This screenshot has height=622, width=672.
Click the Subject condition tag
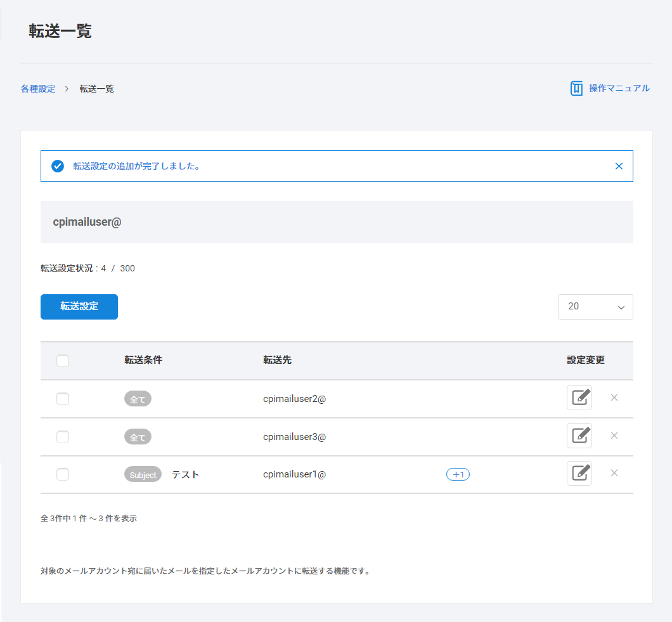tap(143, 474)
